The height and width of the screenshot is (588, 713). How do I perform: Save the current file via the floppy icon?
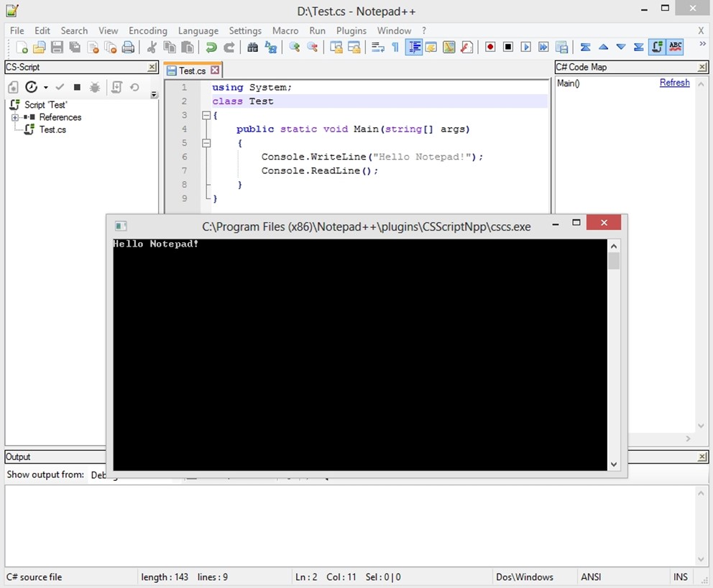point(57,47)
